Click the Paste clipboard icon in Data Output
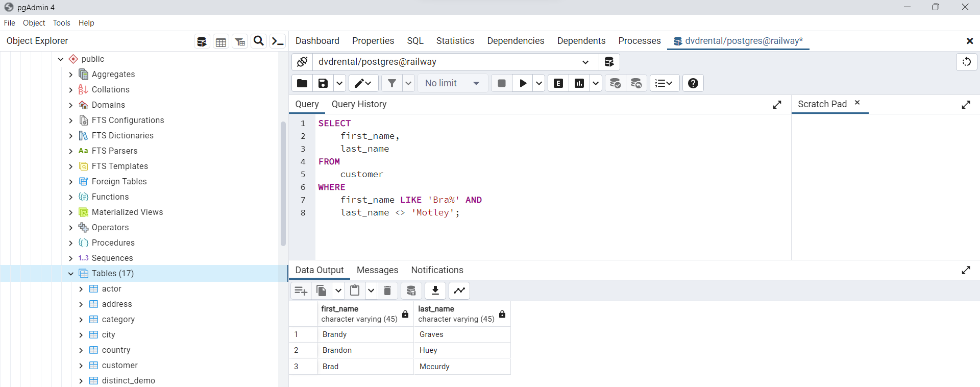 [355, 291]
